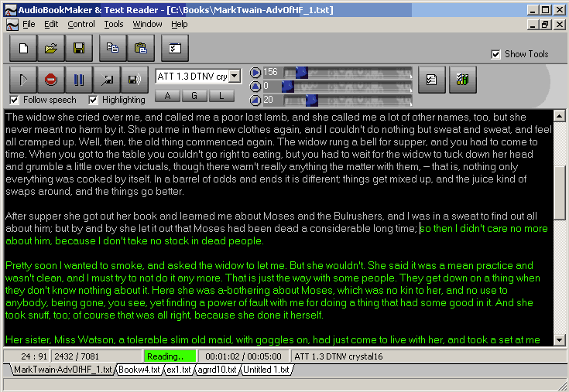Click the L button below voice selector
569x392 pixels.
pyautogui.click(x=221, y=96)
